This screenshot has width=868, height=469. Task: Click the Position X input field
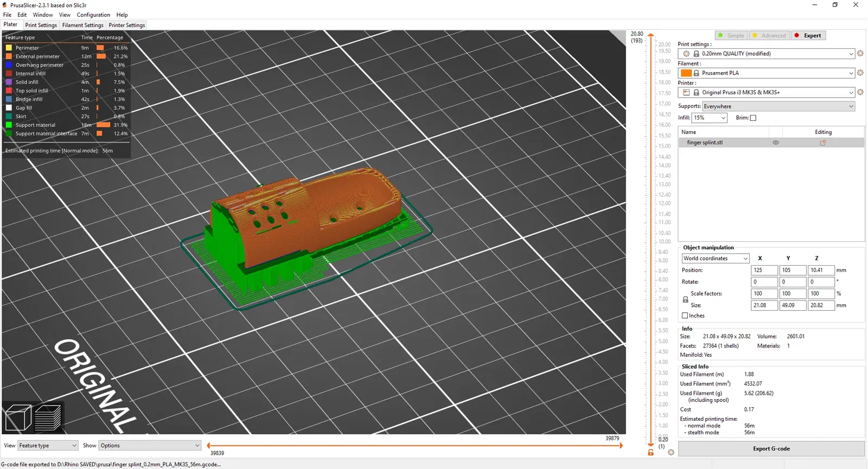tap(764, 270)
